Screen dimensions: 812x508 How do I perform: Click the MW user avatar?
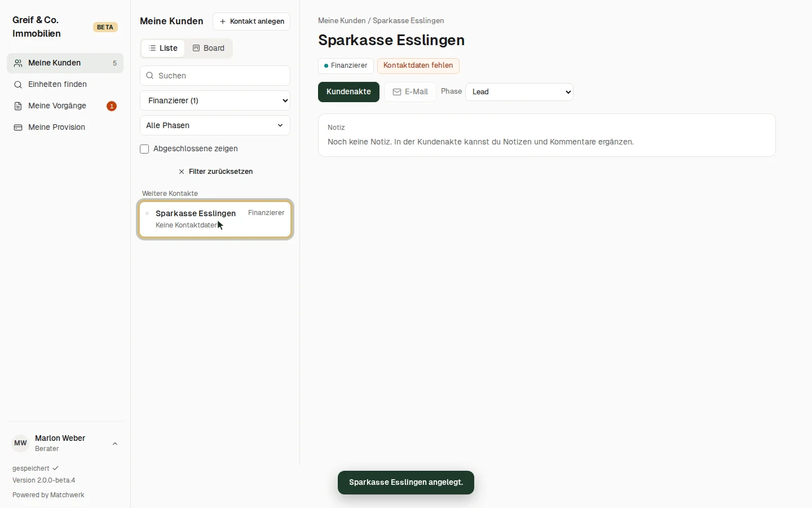tap(20, 444)
